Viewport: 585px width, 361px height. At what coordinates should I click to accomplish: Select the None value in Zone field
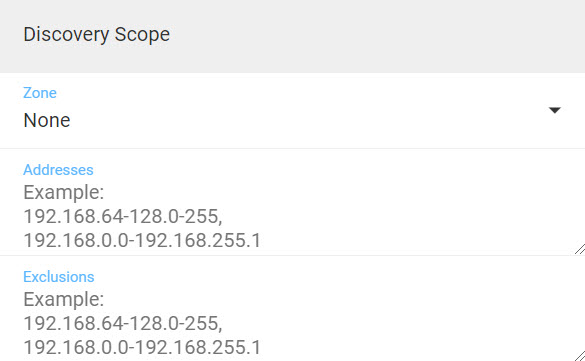[x=47, y=120]
